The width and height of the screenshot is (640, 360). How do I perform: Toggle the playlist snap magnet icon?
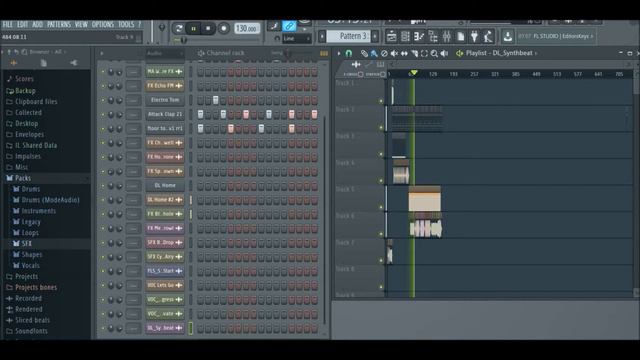click(x=349, y=53)
